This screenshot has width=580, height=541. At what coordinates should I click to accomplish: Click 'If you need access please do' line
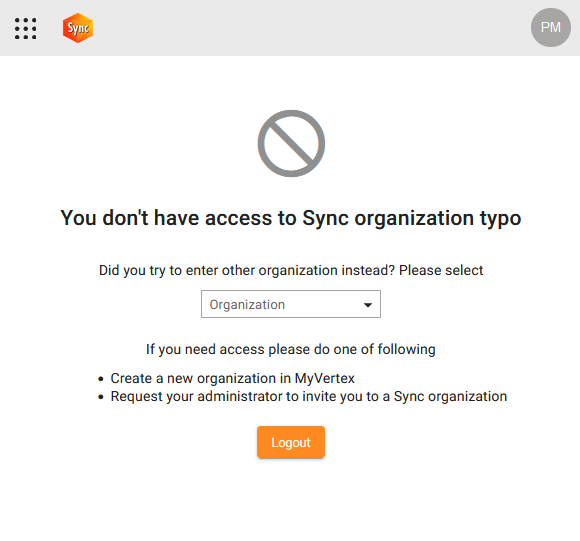pyautogui.click(x=290, y=349)
